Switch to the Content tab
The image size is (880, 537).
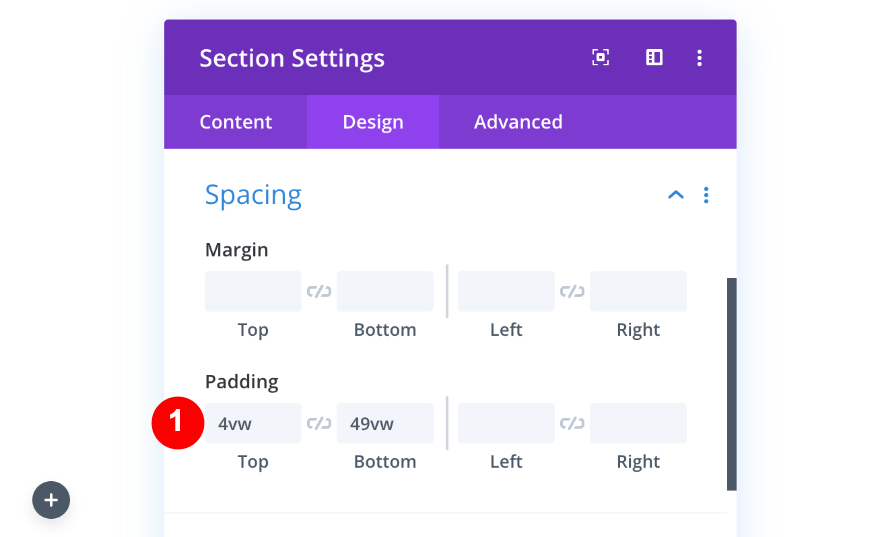(x=235, y=122)
